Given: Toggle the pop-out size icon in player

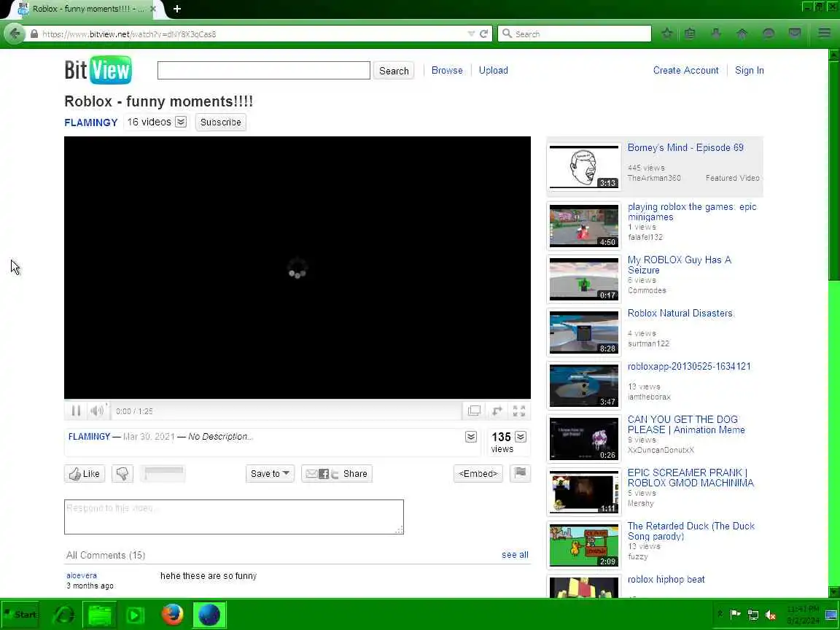Looking at the screenshot, I should click(474, 411).
